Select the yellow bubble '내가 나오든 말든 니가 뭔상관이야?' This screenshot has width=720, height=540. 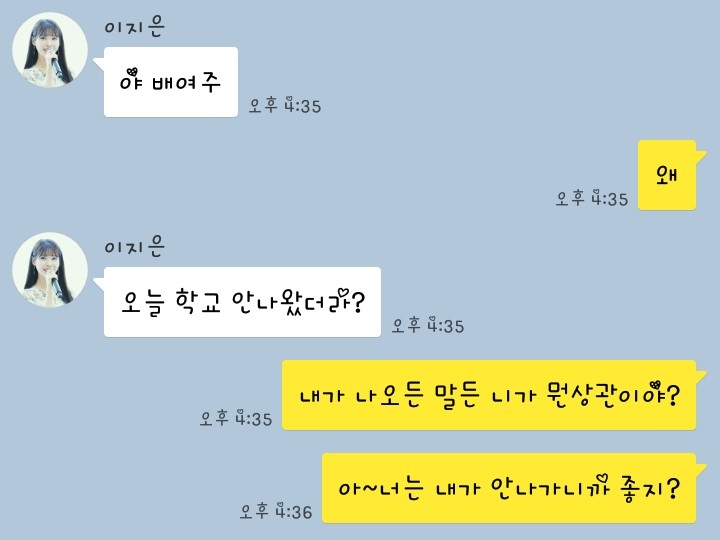point(489,395)
